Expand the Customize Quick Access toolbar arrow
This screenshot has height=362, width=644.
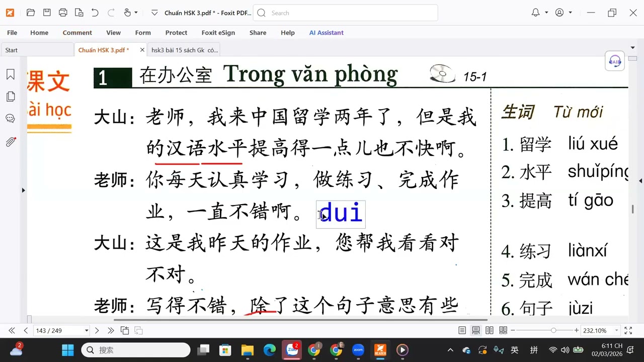click(154, 13)
